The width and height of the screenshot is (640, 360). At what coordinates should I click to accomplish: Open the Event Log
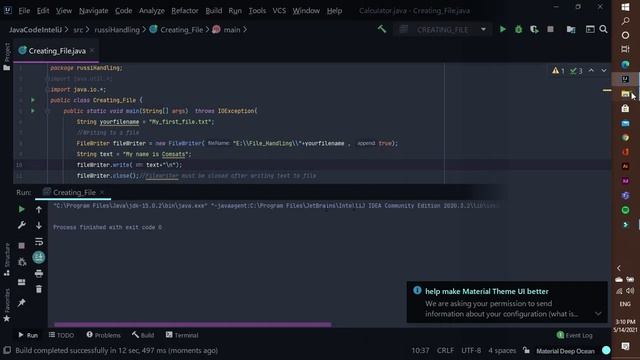574,335
